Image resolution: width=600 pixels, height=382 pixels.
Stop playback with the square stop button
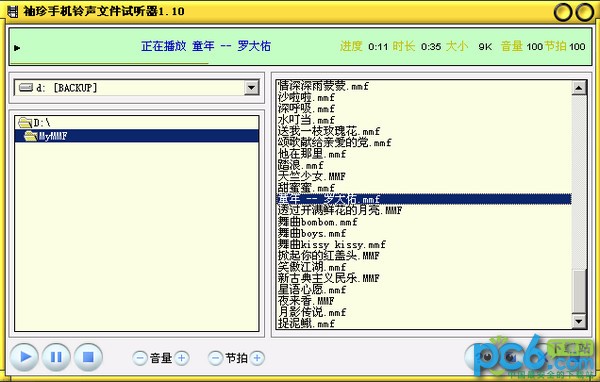tap(88, 357)
